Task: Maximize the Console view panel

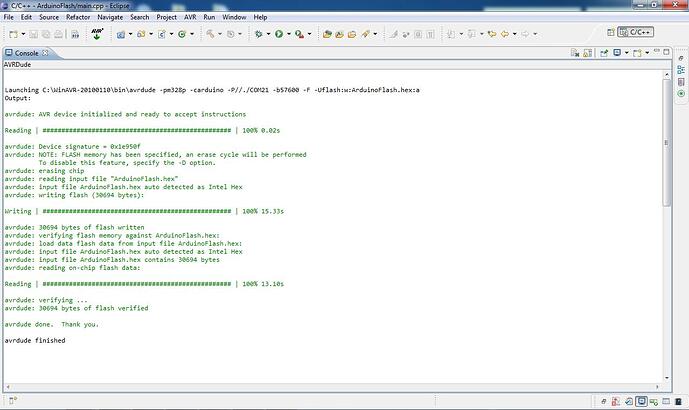Action: (x=667, y=52)
